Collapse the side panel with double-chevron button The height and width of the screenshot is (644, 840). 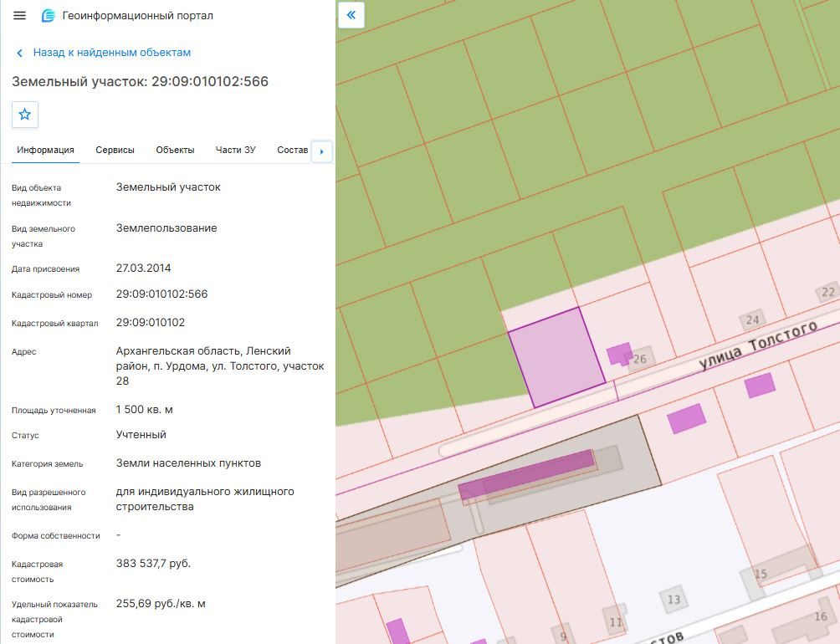[x=351, y=15]
